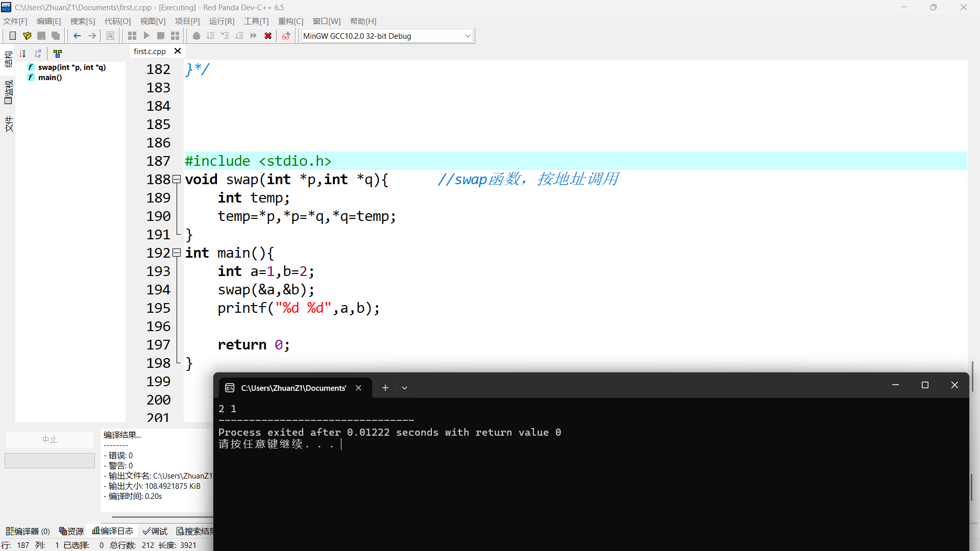
Task: Add a new terminal tab with plus
Action: click(385, 388)
